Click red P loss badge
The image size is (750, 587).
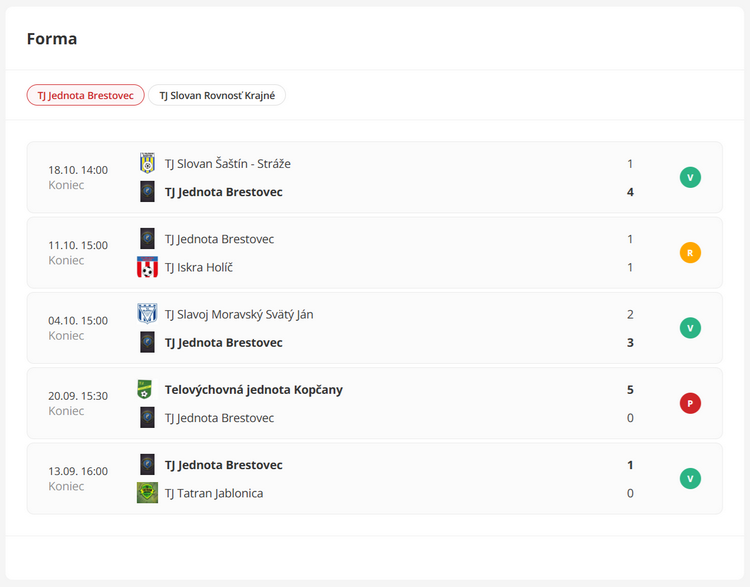pyautogui.click(x=690, y=403)
